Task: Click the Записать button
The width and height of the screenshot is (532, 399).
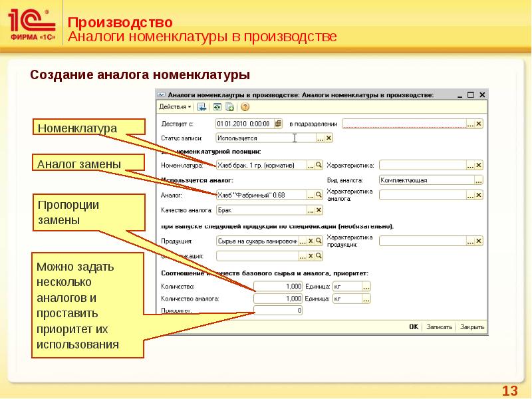Action: tap(439, 327)
